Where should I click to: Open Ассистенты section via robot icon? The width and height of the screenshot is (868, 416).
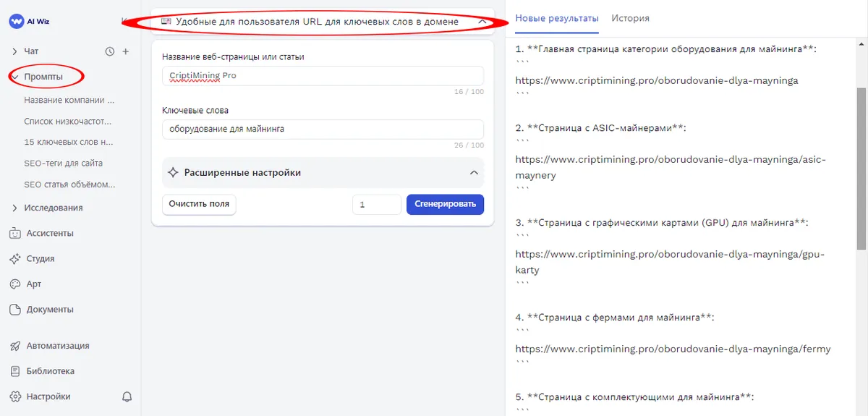15,233
